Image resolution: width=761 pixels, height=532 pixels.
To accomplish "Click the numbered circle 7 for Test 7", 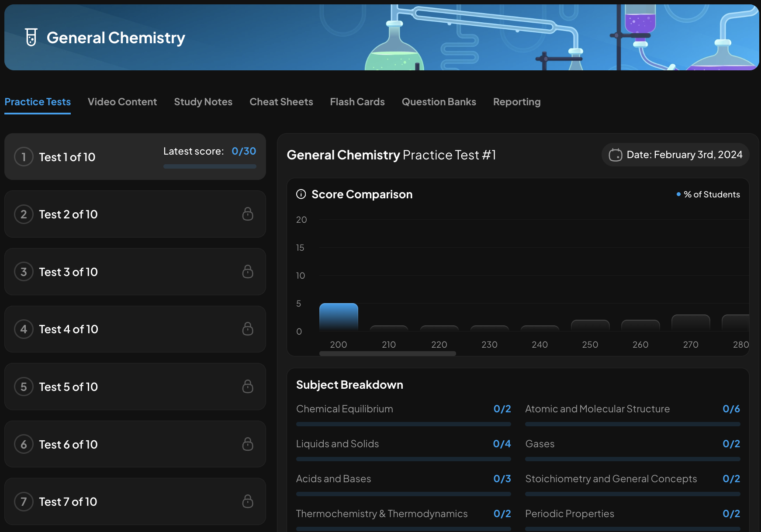I will click(x=24, y=501).
